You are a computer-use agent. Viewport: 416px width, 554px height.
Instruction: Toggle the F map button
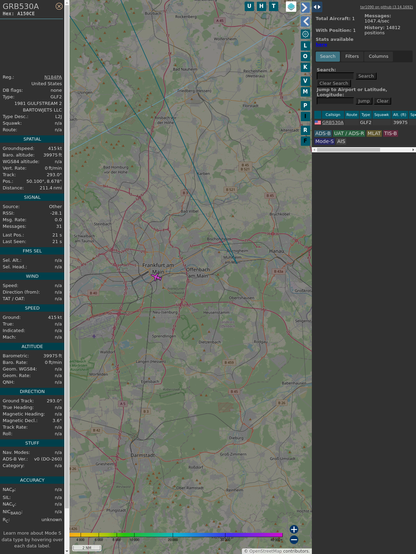pos(305,141)
